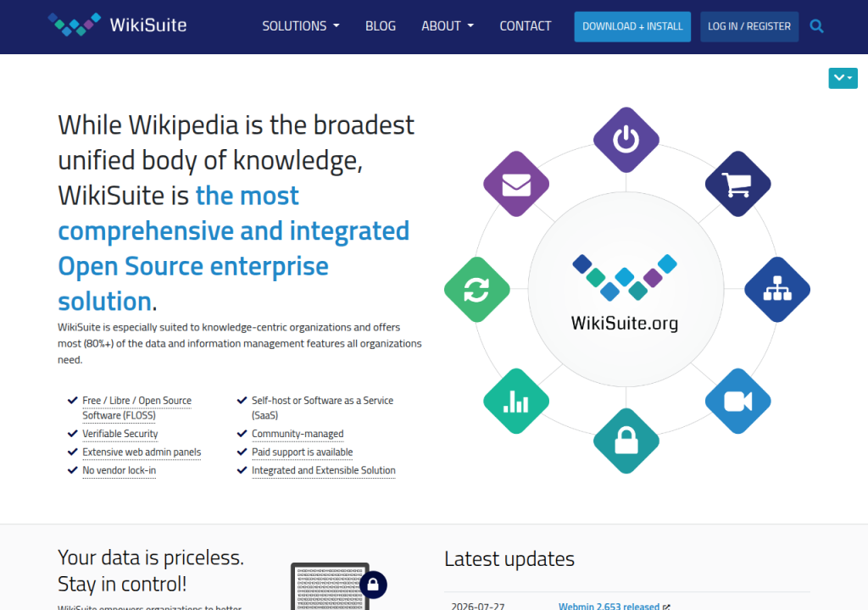Click the LOG IN / REGISTER button

coord(749,26)
